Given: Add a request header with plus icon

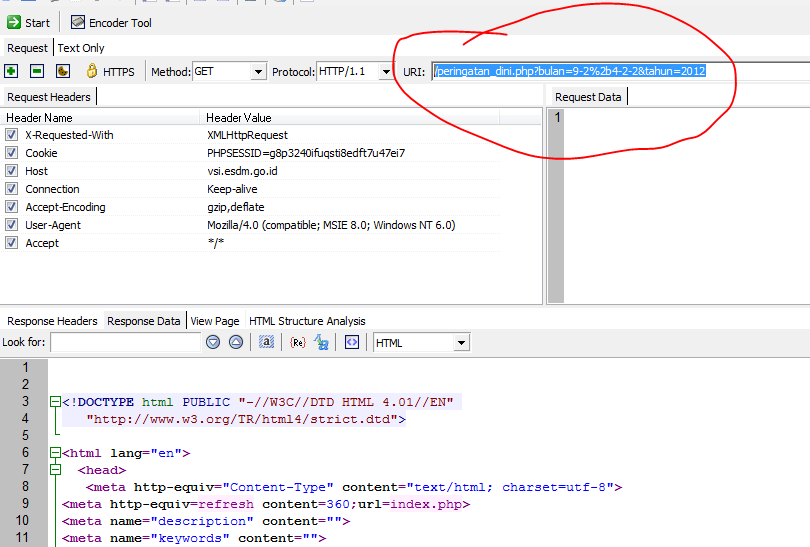Looking at the screenshot, I should tap(11, 71).
